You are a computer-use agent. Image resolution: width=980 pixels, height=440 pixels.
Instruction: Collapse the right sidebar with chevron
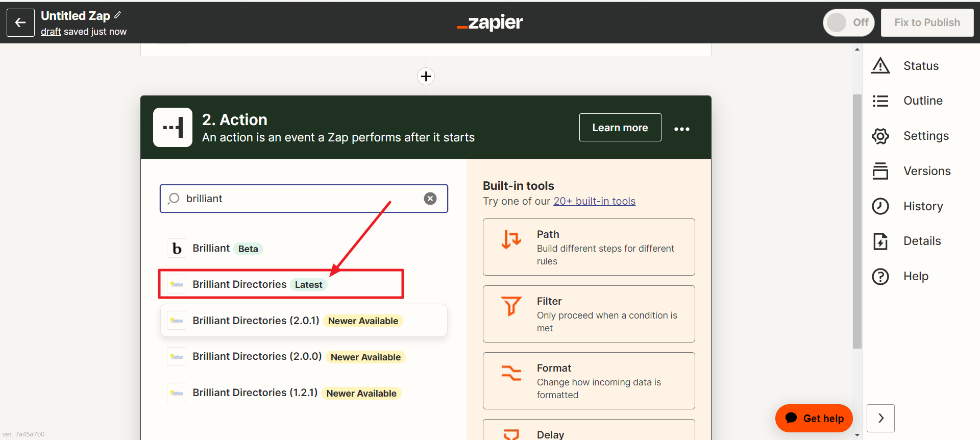(x=880, y=418)
